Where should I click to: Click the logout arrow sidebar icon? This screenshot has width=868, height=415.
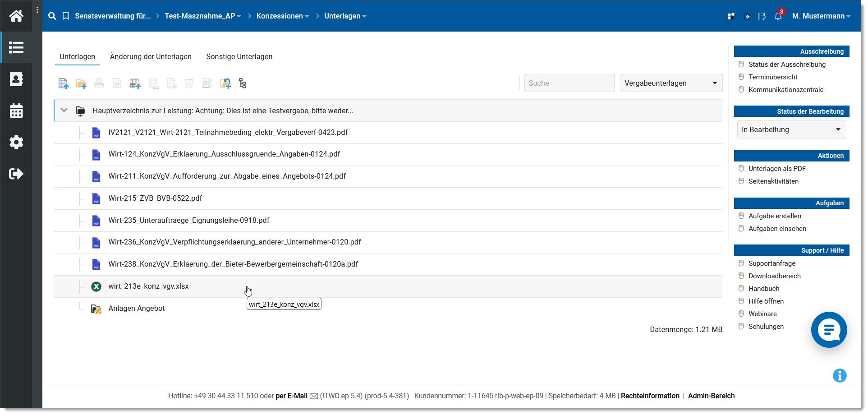(16, 174)
